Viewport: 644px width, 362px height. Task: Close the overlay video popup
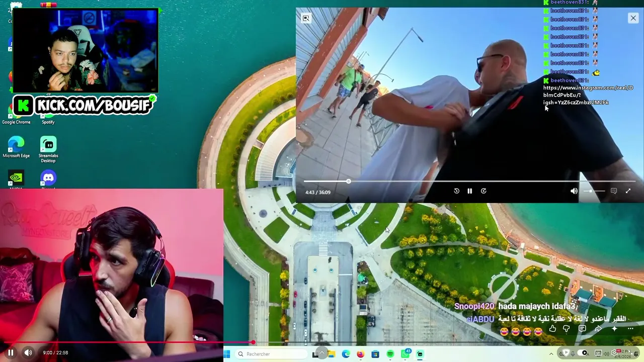633,18
